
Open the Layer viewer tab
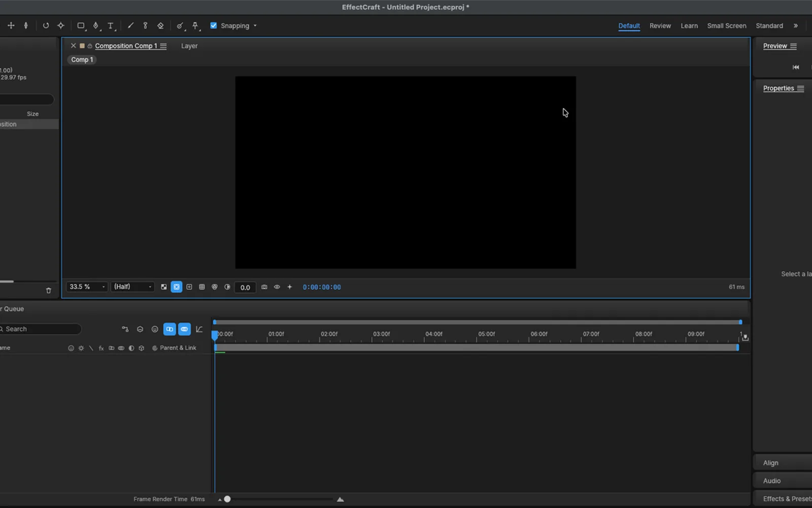pos(189,46)
